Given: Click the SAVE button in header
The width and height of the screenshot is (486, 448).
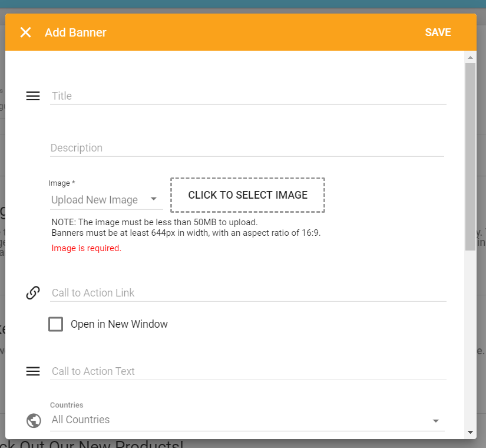Looking at the screenshot, I should (438, 32).
